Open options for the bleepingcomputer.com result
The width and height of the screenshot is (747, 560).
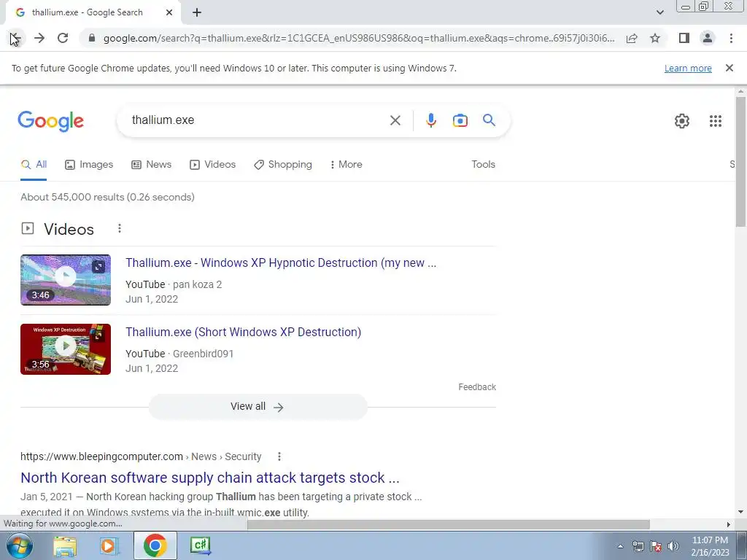[x=279, y=456]
